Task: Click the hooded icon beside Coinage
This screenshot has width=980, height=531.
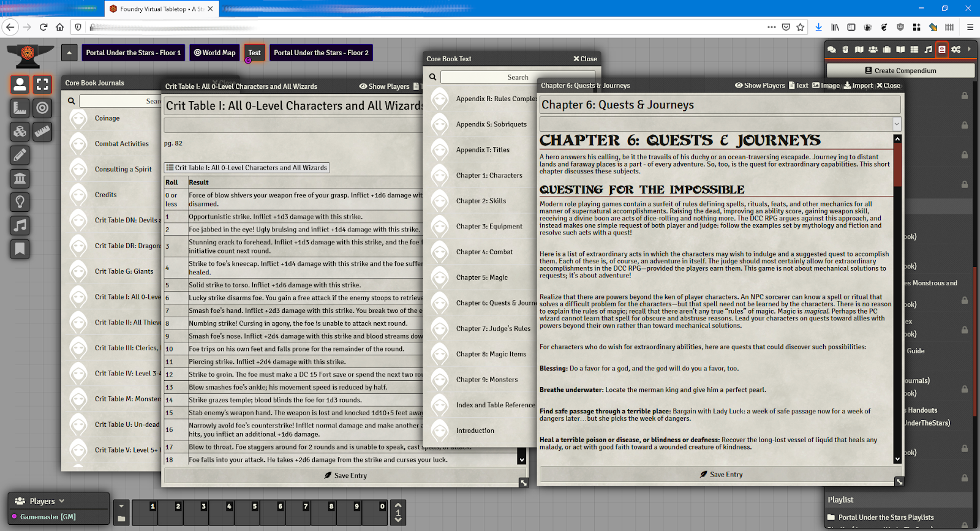Action: pos(78,118)
